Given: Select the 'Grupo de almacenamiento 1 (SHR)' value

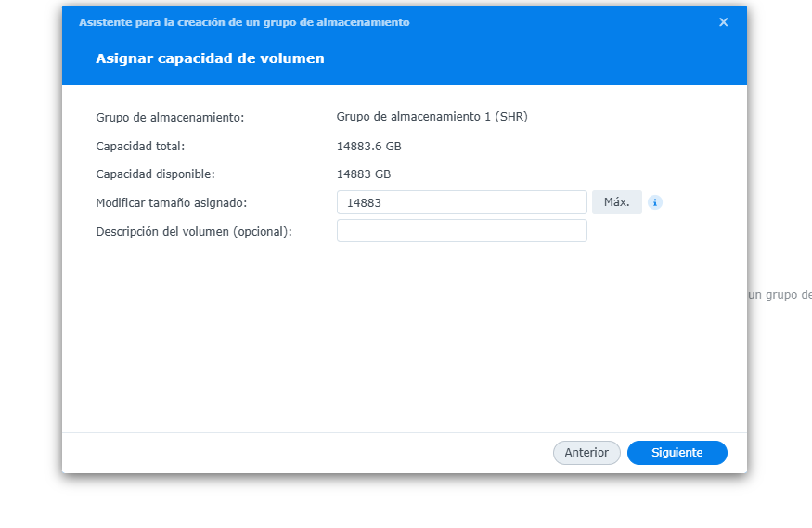Looking at the screenshot, I should [432, 117].
